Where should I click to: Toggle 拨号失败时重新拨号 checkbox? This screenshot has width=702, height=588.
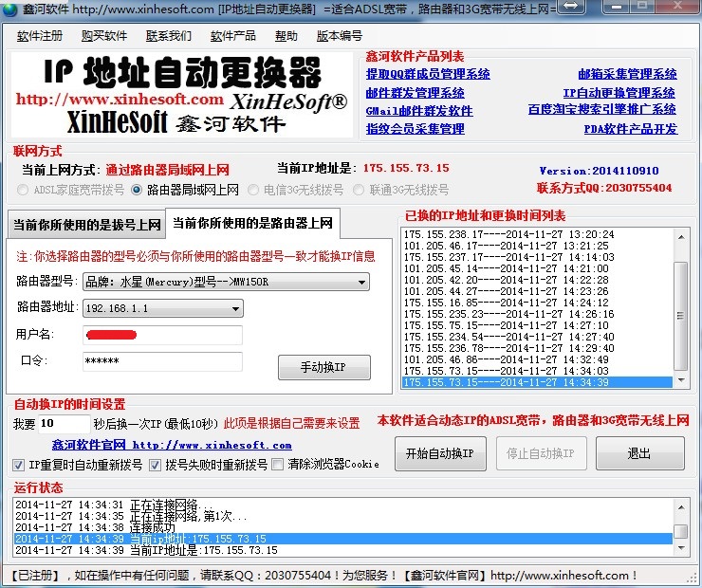pyautogui.click(x=155, y=465)
